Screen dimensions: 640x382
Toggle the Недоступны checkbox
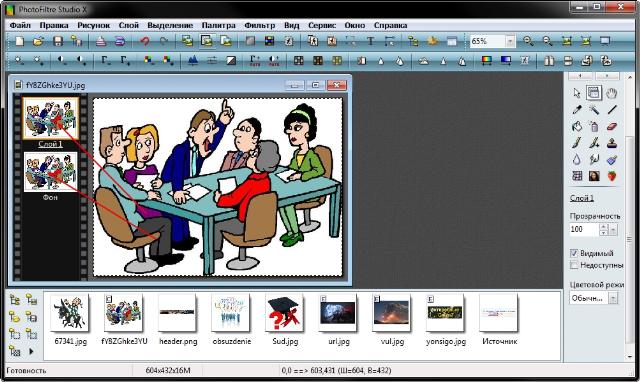point(574,265)
